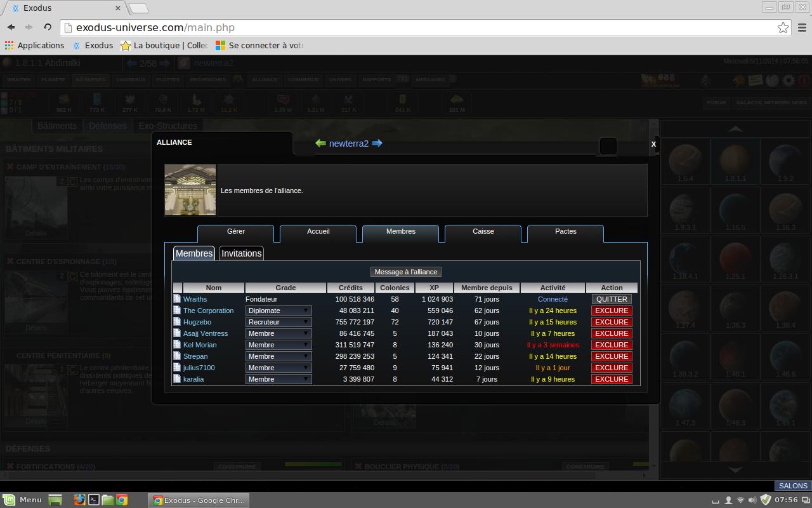This screenshot has width=812, height=508.
Task: Launch Firefox from the taskbar
Action: coord(79,500)
